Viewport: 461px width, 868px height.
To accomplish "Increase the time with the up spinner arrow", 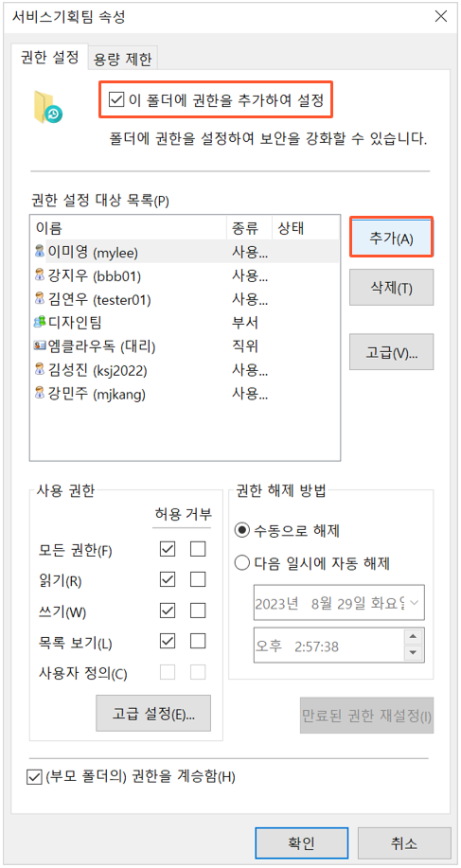I will (413, 637).
